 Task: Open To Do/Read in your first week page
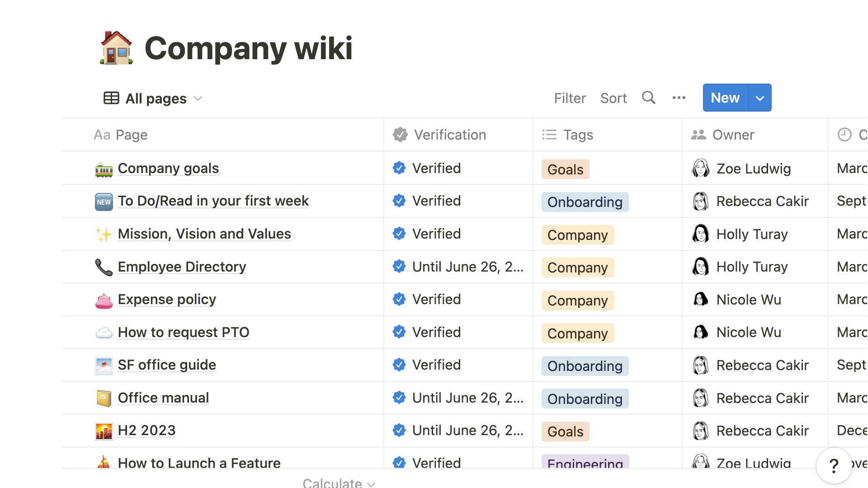(x=213, y=201)
